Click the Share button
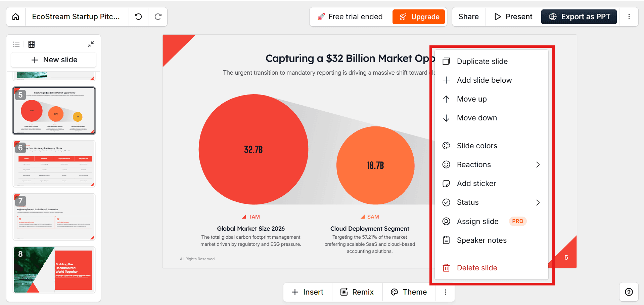644x305 pixels. click(x=468, y=17)
